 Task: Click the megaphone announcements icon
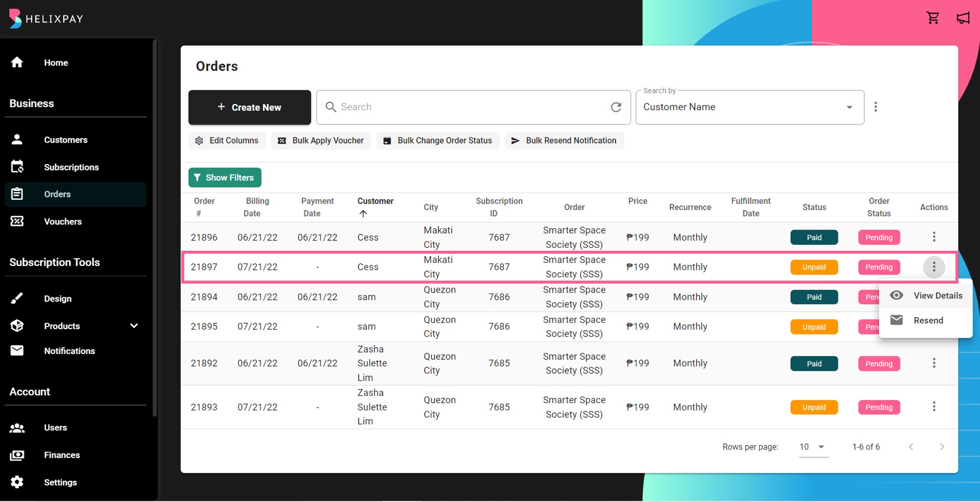(x=963, y=18)
